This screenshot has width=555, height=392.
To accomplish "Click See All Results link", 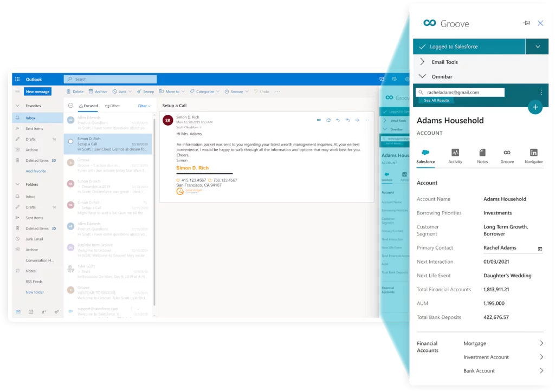I will click(436, 100).
